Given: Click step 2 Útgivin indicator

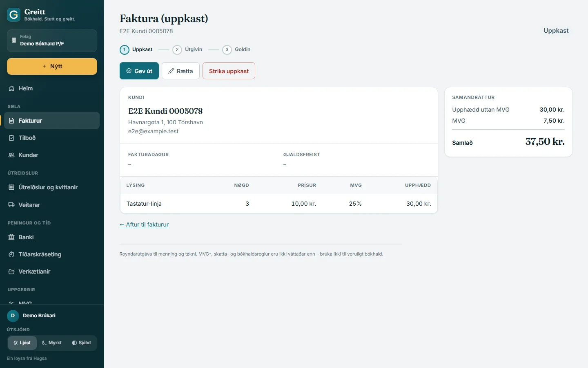Looking at the screenshot, I should [x=187, y=49].
